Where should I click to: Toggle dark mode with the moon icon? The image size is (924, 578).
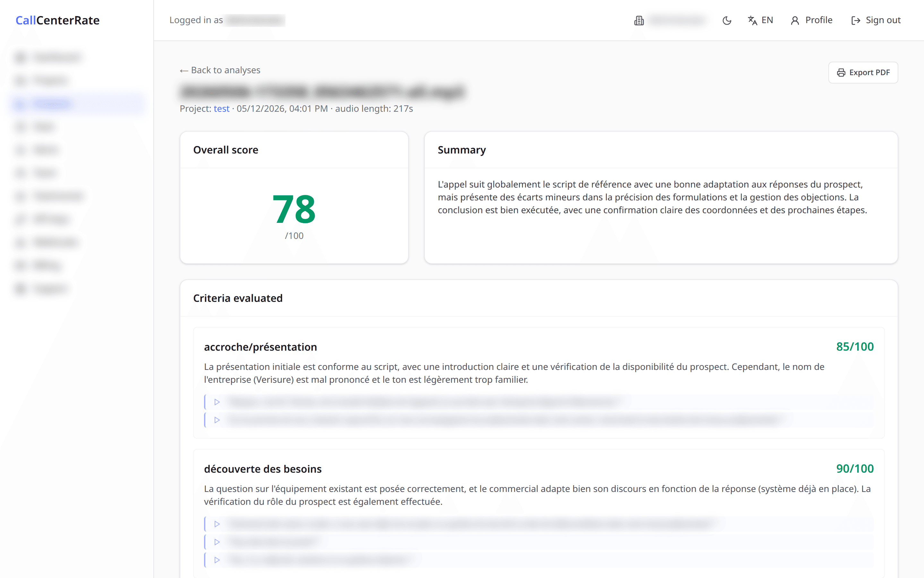pos(727,20)
